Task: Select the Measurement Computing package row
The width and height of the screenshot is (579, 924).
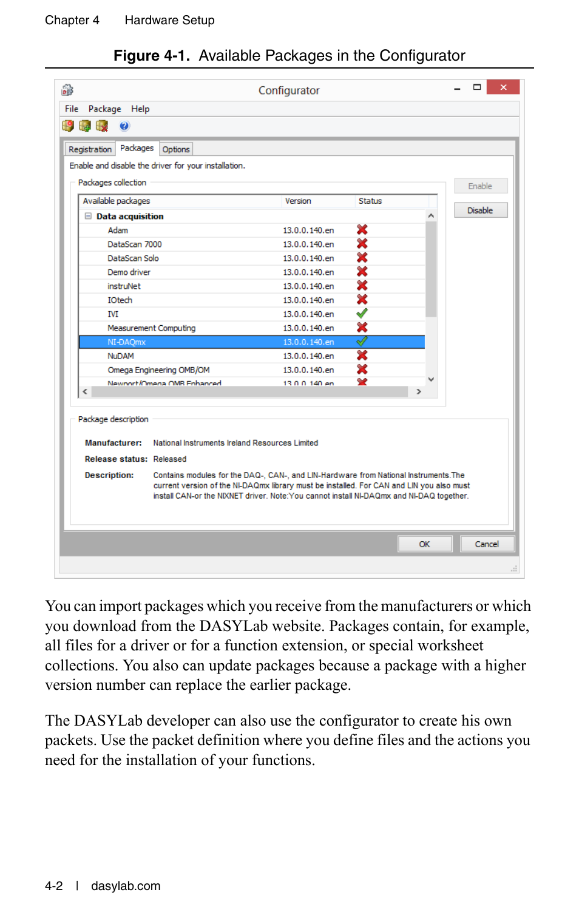Action: (252, 328)
